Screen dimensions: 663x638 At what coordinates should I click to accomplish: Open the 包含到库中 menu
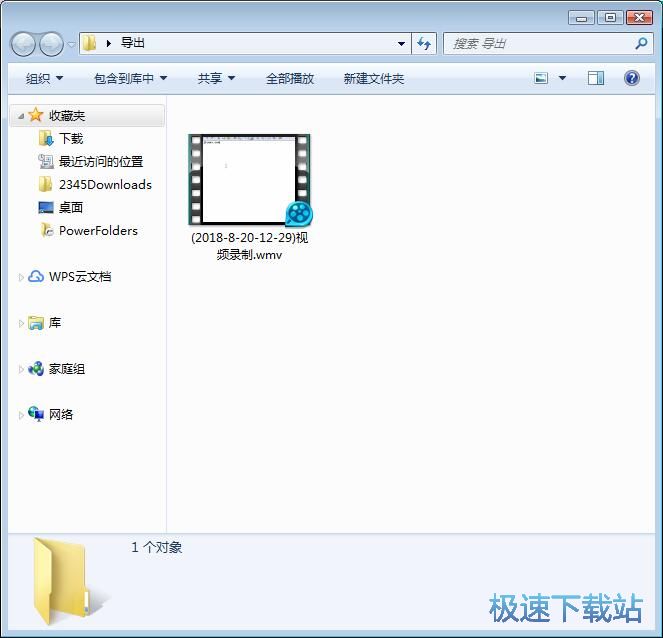pos(130,79)
